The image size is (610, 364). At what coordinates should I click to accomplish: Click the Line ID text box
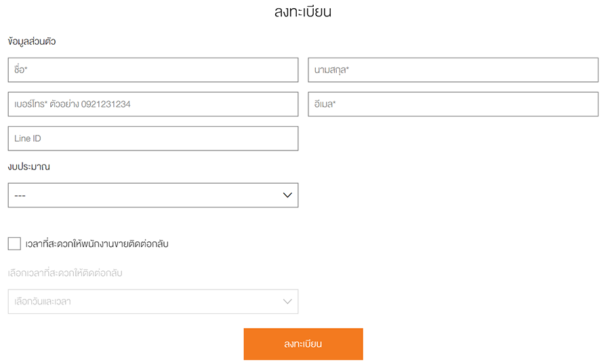coord(152,138)
